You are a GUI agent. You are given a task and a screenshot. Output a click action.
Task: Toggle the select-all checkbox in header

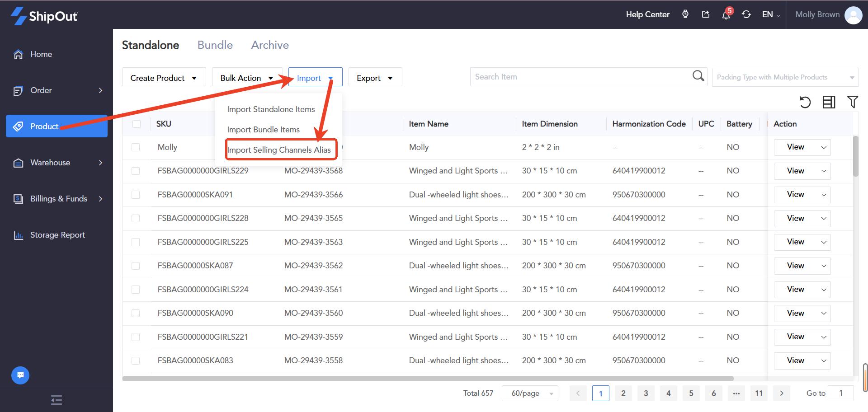(x=137, y=124)
